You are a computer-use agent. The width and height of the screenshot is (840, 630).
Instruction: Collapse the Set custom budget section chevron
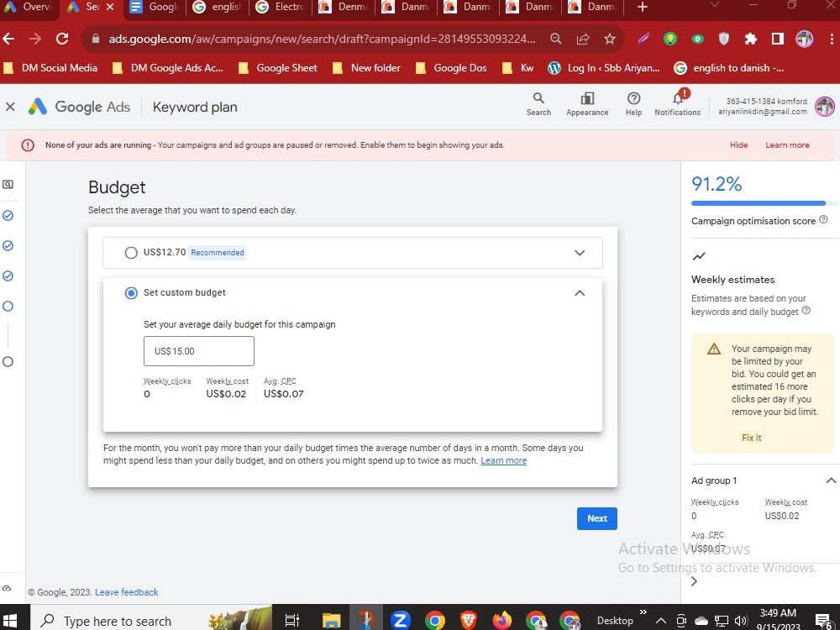pyautogui.click(x=580, y=293)
